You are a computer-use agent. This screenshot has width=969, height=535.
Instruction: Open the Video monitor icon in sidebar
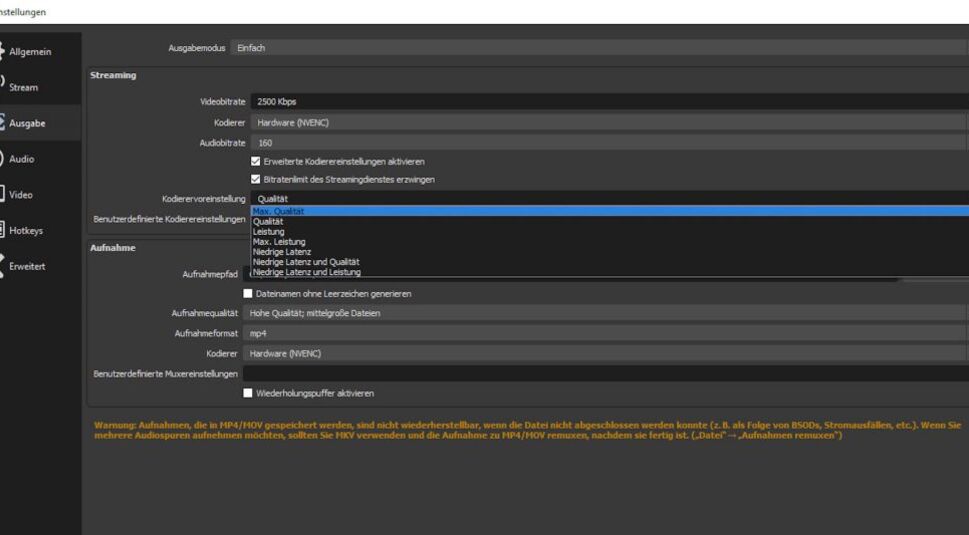tap(3, 195)
